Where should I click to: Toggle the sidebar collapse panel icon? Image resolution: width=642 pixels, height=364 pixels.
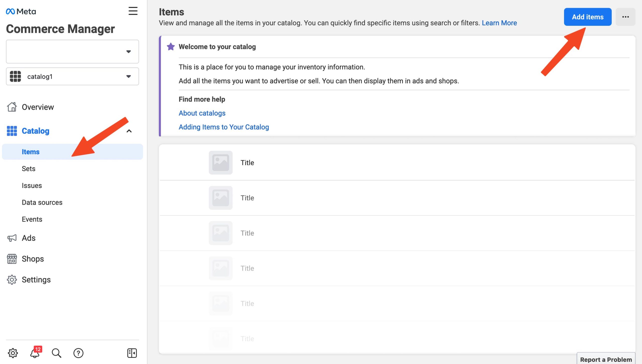[132, 353]
